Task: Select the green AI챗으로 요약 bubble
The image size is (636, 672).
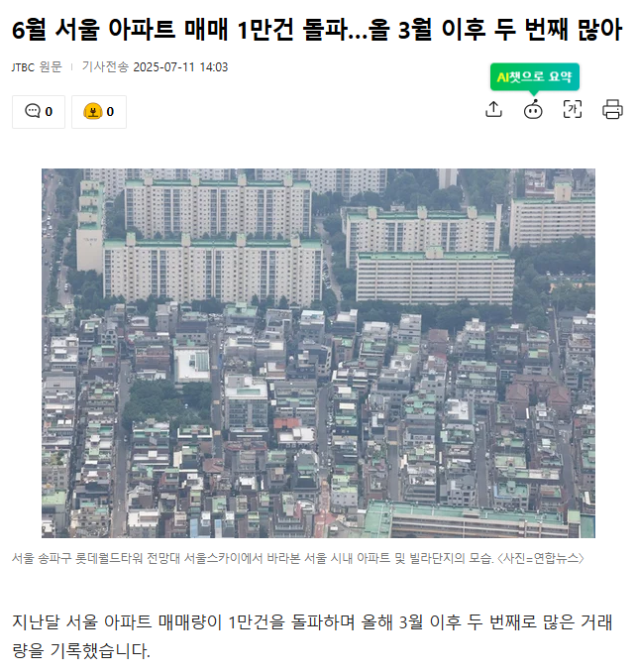Action: [x=535, y=76]
